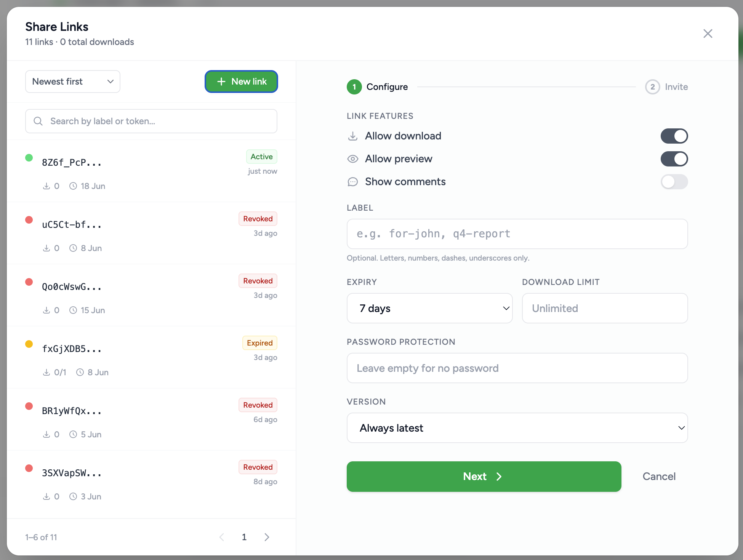Click the Active status badge
The height and width of the screenshot is (560, 743).
tap(261, 157)
